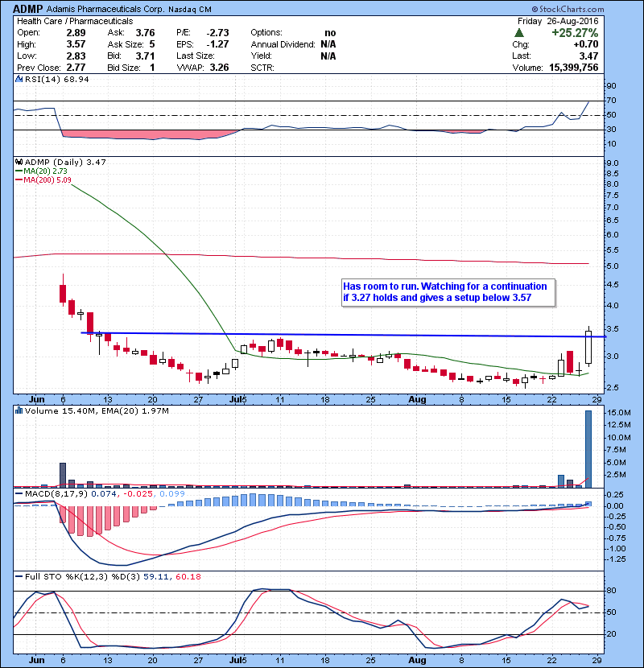Viewport: 644px width, 668px height.
Task: Click the stochastic %D value 60.18
Action: 188,576
